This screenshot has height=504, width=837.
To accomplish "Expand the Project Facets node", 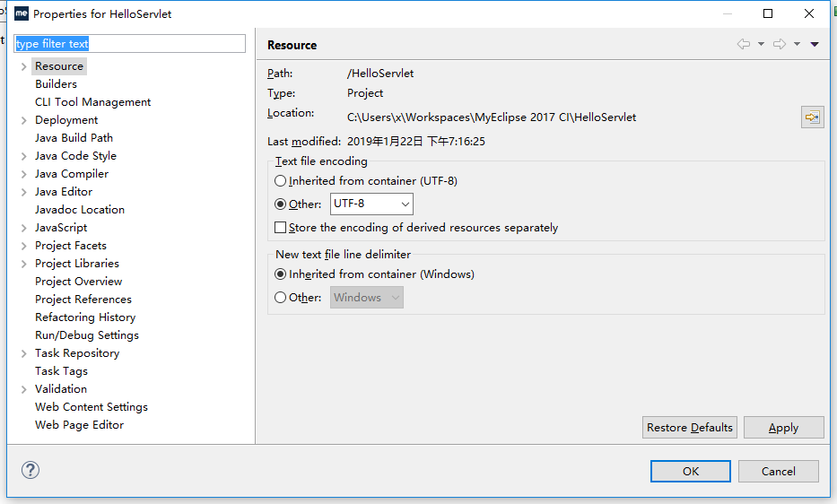I will tap(23, 246).
